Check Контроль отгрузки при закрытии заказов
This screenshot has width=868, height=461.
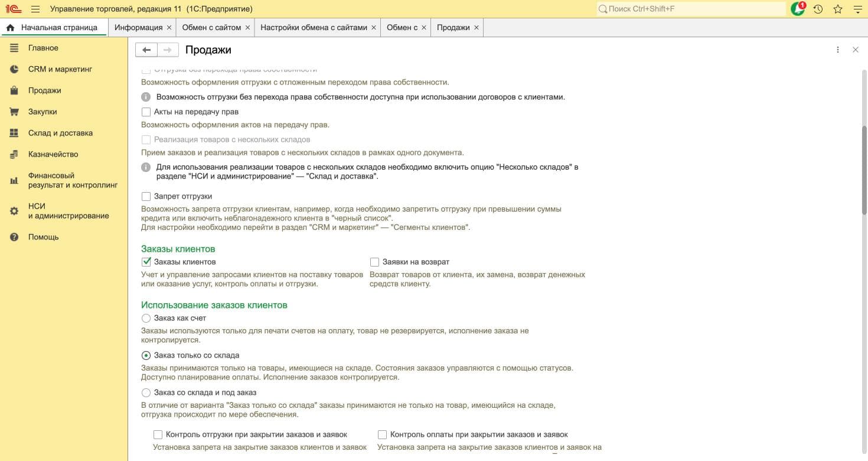click(x=158, y=434)
